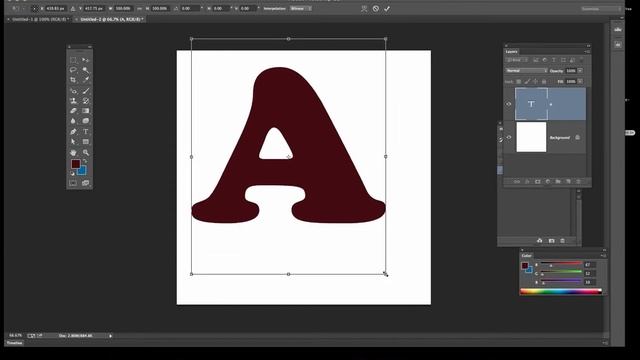Open the Color panel tab
Screen dimensions: 640x360
tap(527, 256)
